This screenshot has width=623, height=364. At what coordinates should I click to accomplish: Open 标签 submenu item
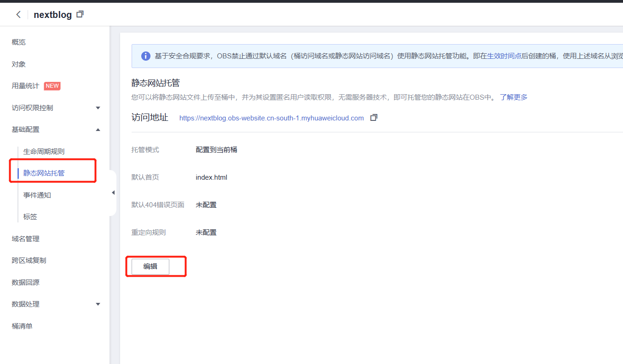(x=30, y=217)
